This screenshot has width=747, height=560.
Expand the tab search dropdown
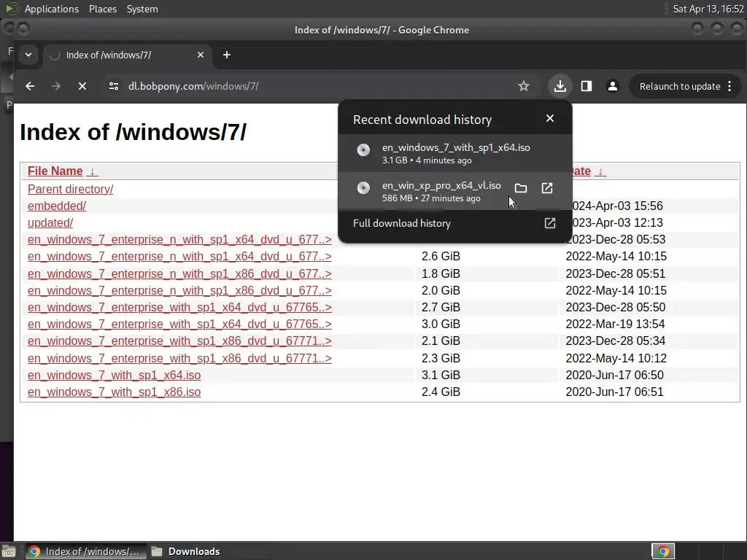point(28,55)
